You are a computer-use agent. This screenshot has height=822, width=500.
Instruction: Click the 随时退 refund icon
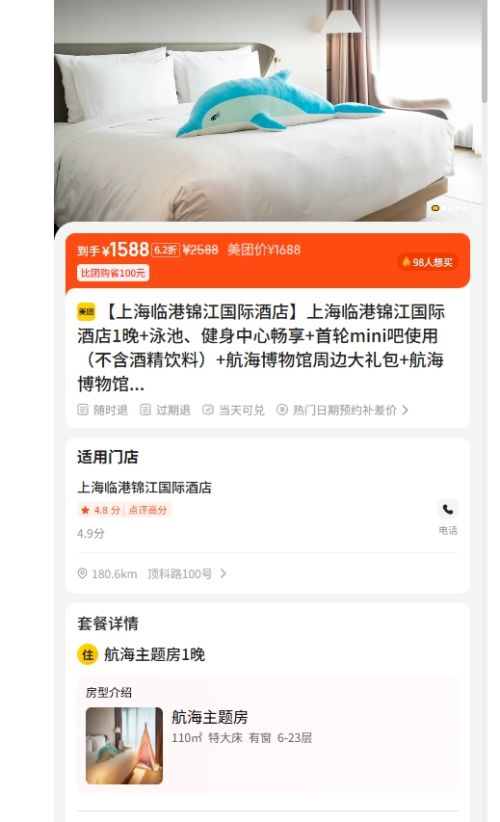(83, 409)
